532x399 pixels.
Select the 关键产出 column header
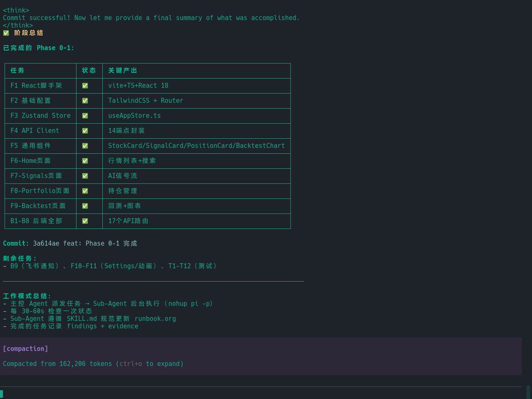tap(122, 71)
